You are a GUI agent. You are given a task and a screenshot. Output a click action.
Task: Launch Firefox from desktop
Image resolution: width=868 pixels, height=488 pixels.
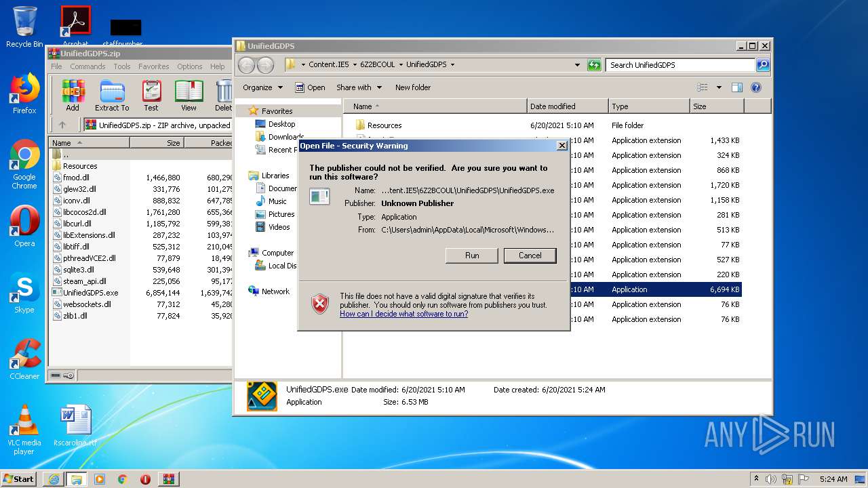click(24, 94)
